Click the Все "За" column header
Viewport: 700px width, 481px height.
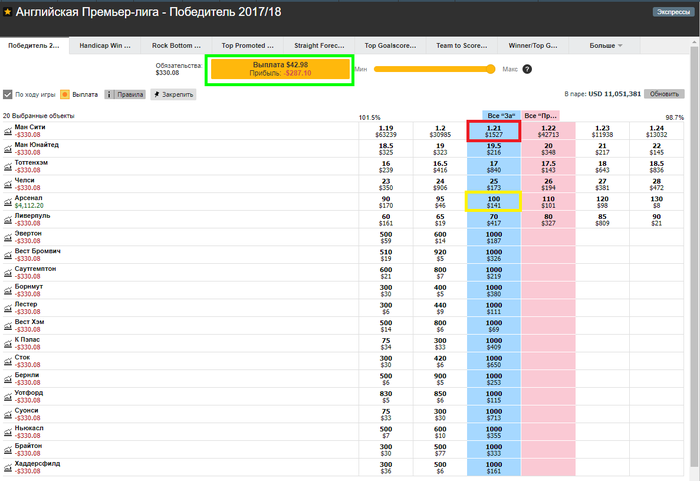click(501, 116)
